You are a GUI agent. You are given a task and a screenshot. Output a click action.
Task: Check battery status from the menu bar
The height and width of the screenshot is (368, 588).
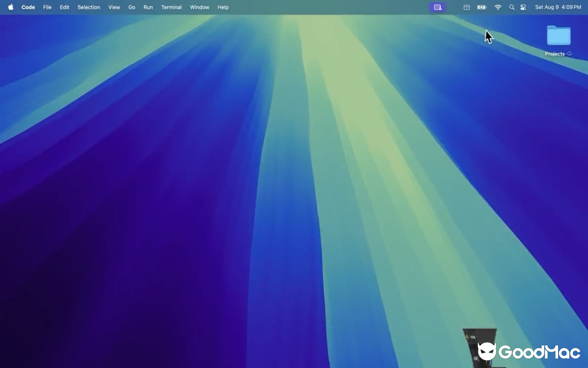[x=481, y=7]
